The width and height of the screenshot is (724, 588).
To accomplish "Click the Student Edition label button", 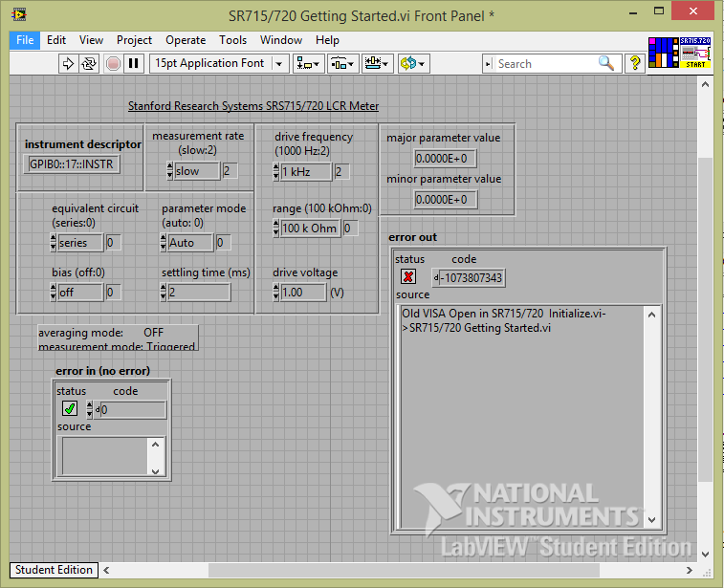I will 55,570.
